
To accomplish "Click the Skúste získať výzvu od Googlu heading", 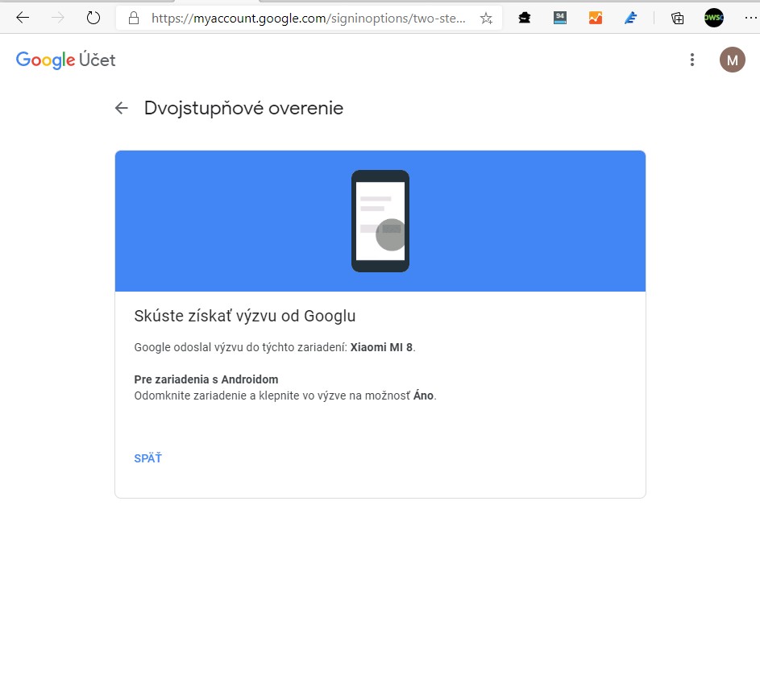I will pyautogui.click(x=245, y=316).
